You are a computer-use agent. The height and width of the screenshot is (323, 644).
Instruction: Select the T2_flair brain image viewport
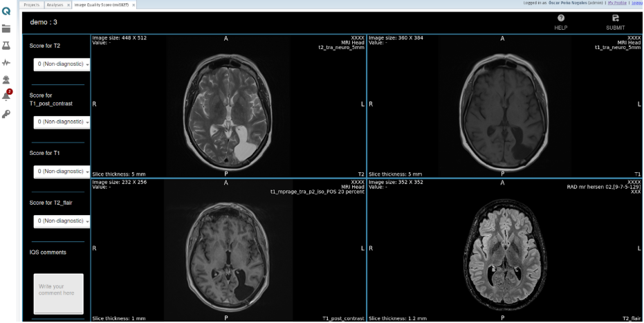[x=504, y=250]
